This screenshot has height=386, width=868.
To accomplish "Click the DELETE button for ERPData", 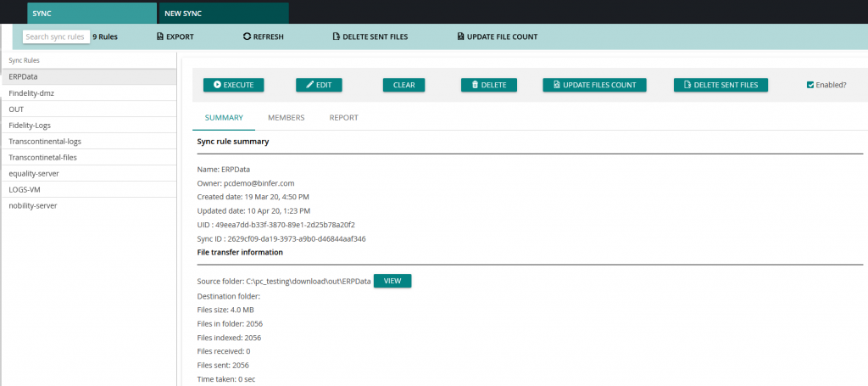I will pyautogui.click(x=489, y=85).
